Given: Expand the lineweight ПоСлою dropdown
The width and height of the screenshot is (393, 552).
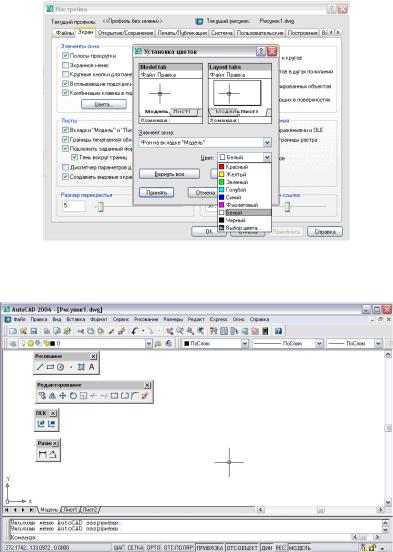Looking at the screenshot, I should click(378, 343).
